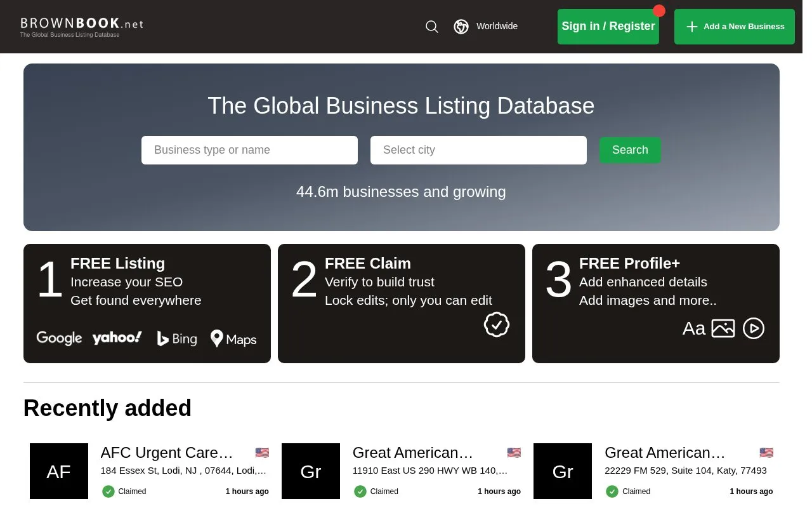Click the Google logo in FREE Listing card
Viewport: 812px width, 508px height.
tap(59, 338)
